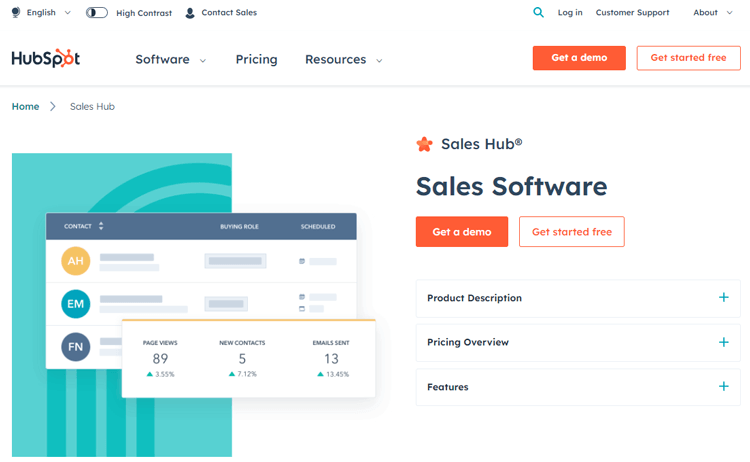The height and width of the screenshot is (462, 750).
Task: Click the Contact Sales link
Action: pos(229,12)
